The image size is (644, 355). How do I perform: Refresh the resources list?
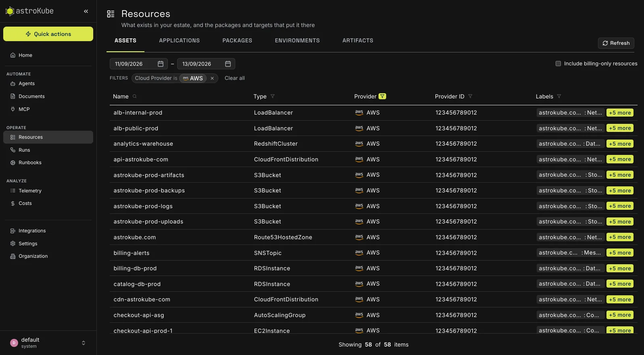tap(616, 43)
